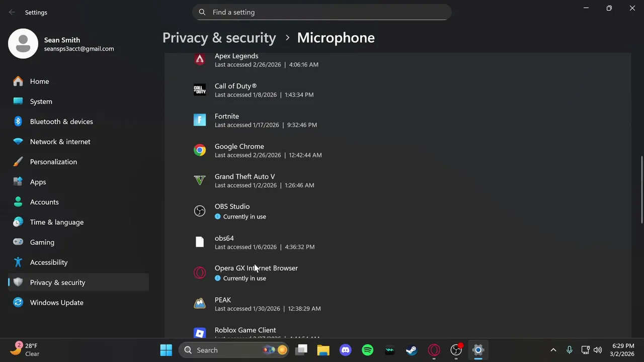This screenshot has height=362, width=644.
Task: Click the volume speaker tray icon
Action: click(x=598, y=350)
